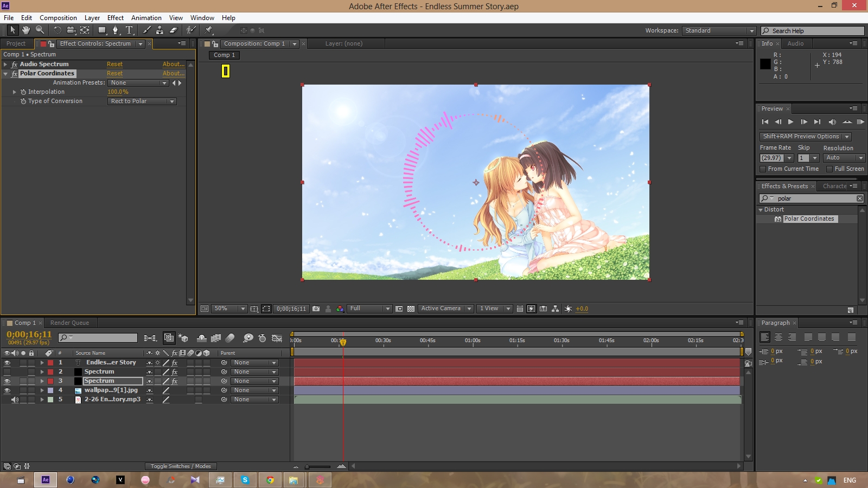
Task: Select the Rectangle shape tool
Action: (102, 30)
